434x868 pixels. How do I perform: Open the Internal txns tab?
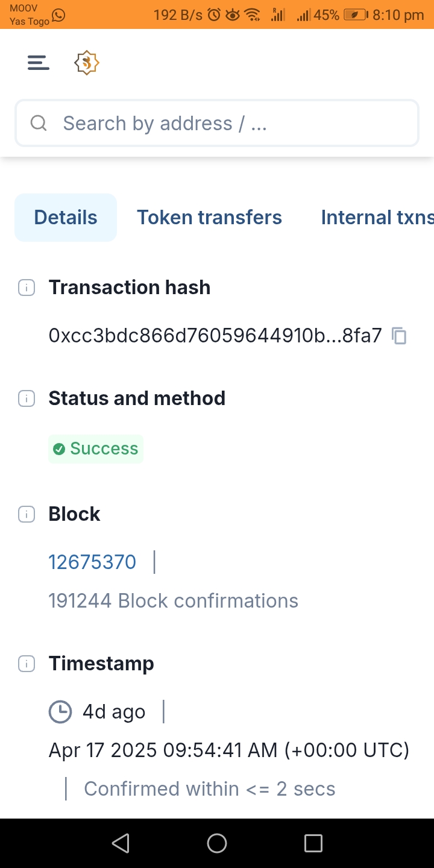[377, 218]
